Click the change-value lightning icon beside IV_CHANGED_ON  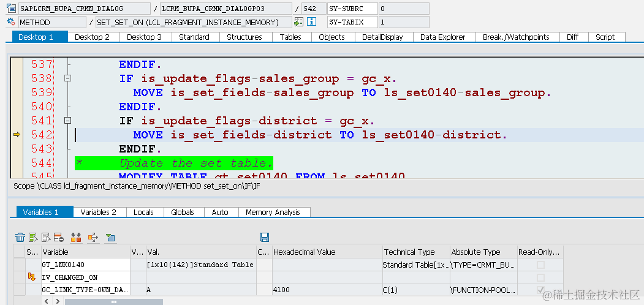pos(32,277)
